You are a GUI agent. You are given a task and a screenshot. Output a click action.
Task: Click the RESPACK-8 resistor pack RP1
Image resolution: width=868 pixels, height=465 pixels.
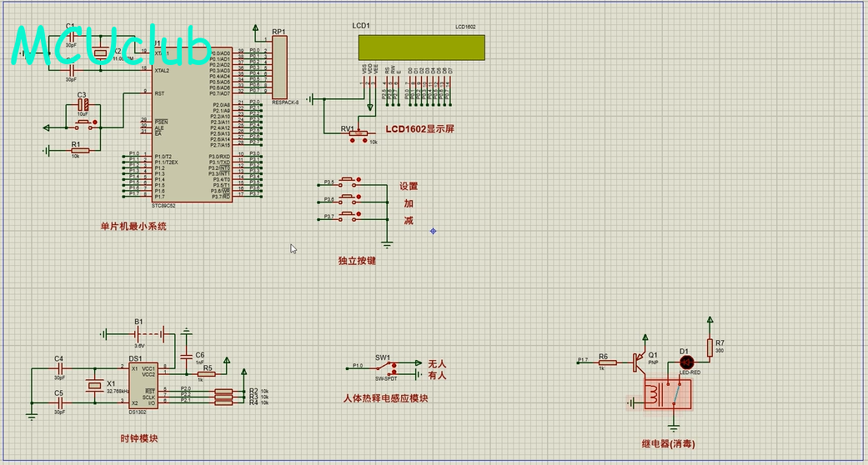pos(279,68)
